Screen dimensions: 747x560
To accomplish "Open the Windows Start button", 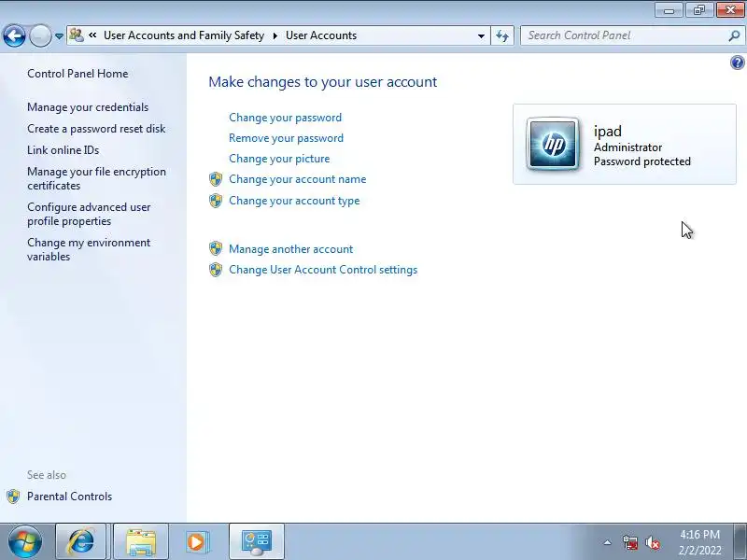I will coord(25,541).
